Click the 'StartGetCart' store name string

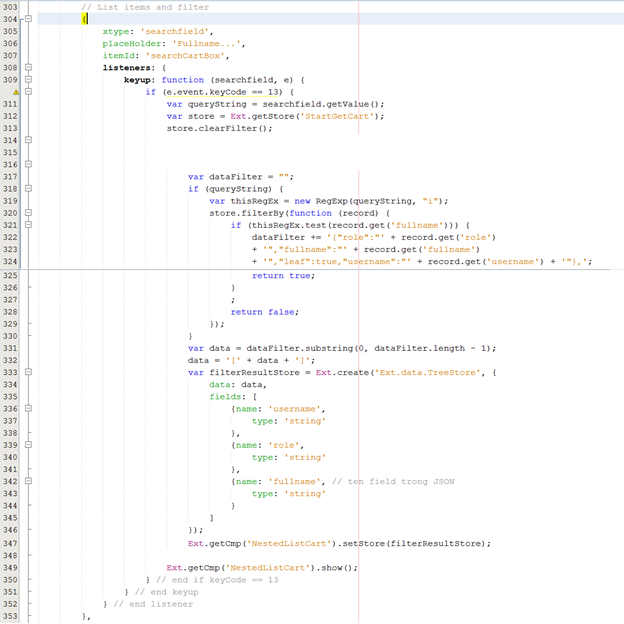tap(337, 116)
